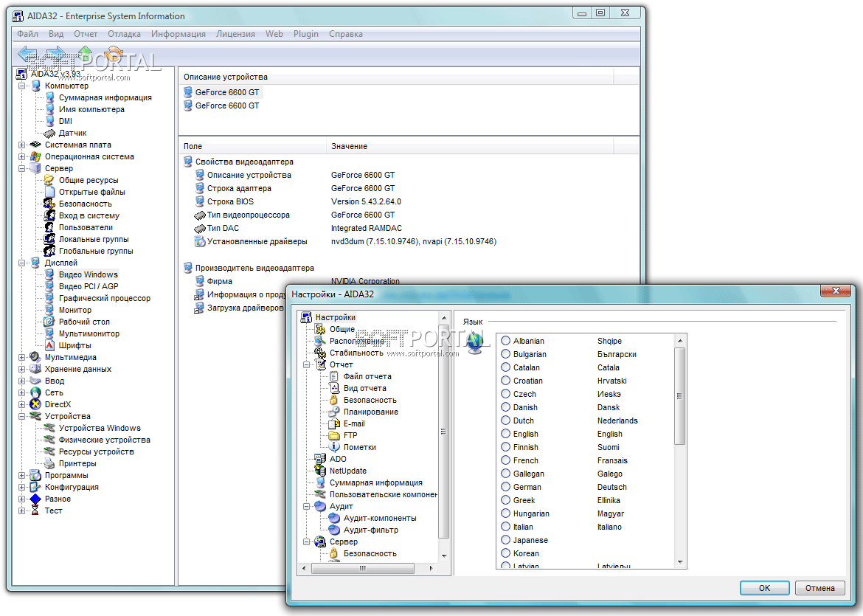Image resolution: width=863 pixels, height=616 pixels.
Task: Click the Принтеры printer icon
Action: click(49, 463)
